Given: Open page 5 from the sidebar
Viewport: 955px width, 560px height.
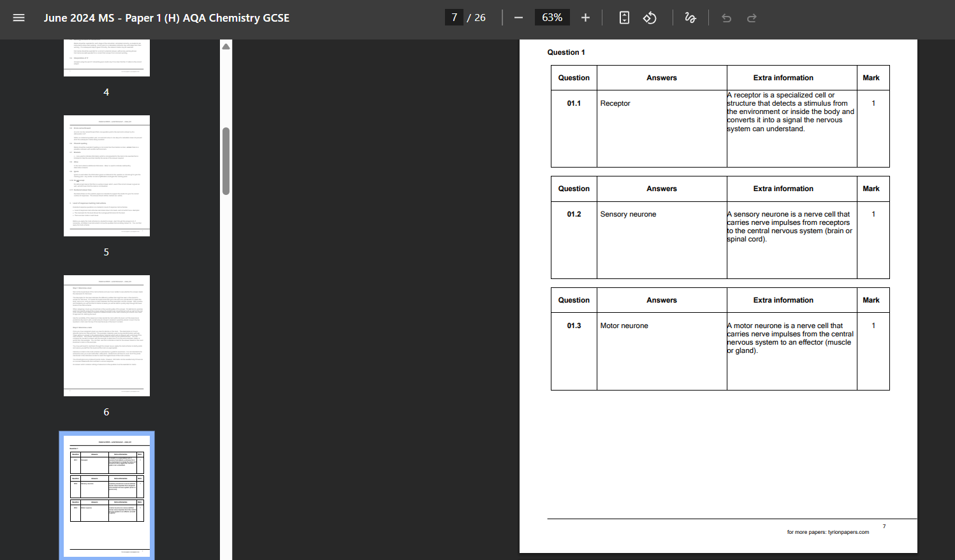Looking at the screenshot, I should [x=106, y=175].
